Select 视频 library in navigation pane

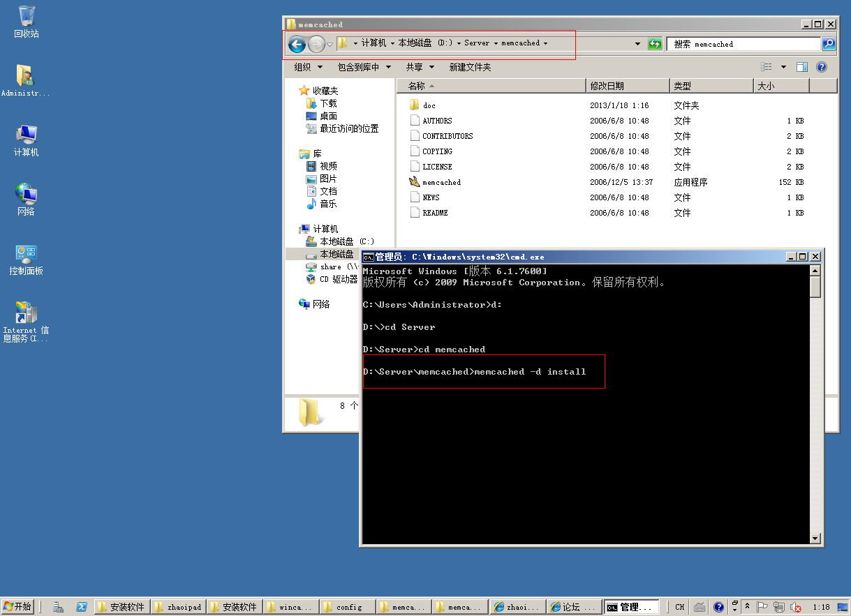tap(328, 166)
